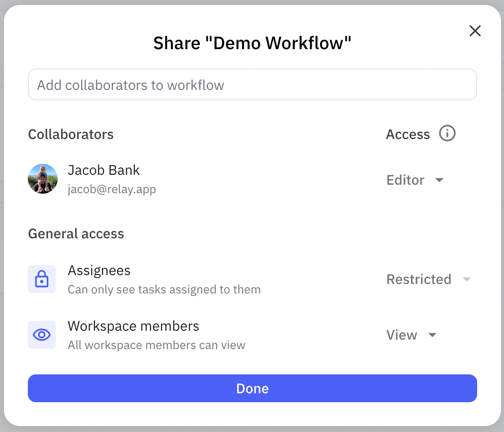This screenshot has width=504, height=432.
Task: Click the info icon beside Access
Action: (447, 134)
